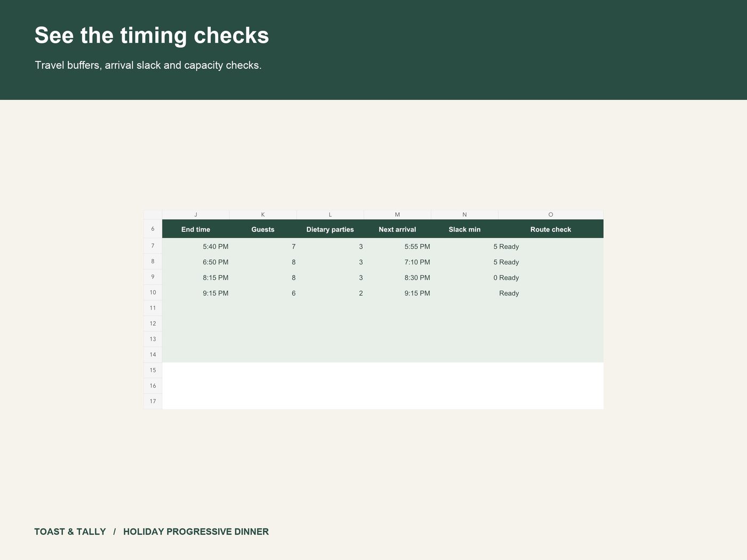Image resolution: width=747 pixels, height=560 pixels.
Task: Select column K header
Action: tap(263, 214)
